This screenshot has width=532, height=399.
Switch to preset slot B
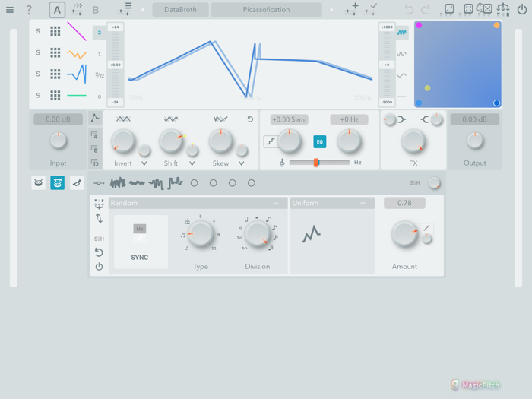click(x=95, y=10)
